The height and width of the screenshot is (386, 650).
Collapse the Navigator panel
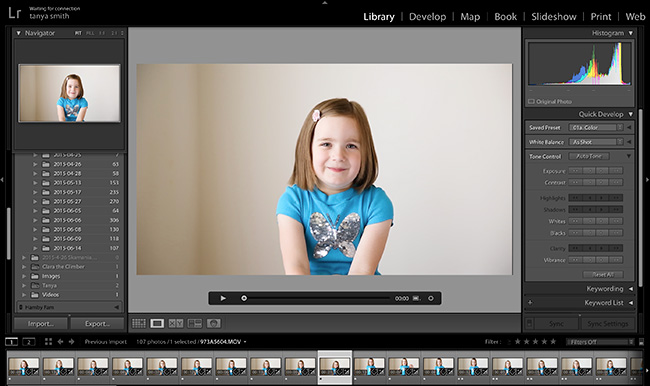18,33
